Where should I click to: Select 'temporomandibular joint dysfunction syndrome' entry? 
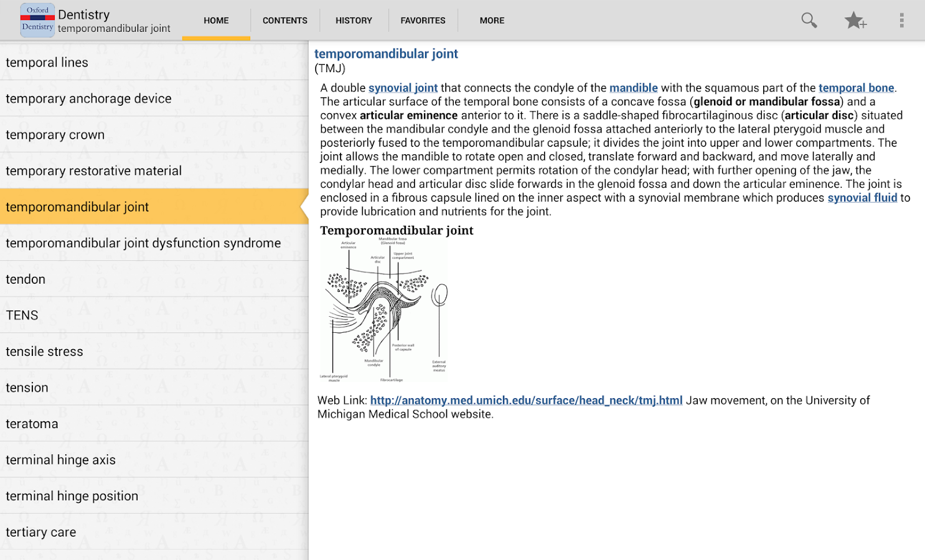[x=154, y=243]
